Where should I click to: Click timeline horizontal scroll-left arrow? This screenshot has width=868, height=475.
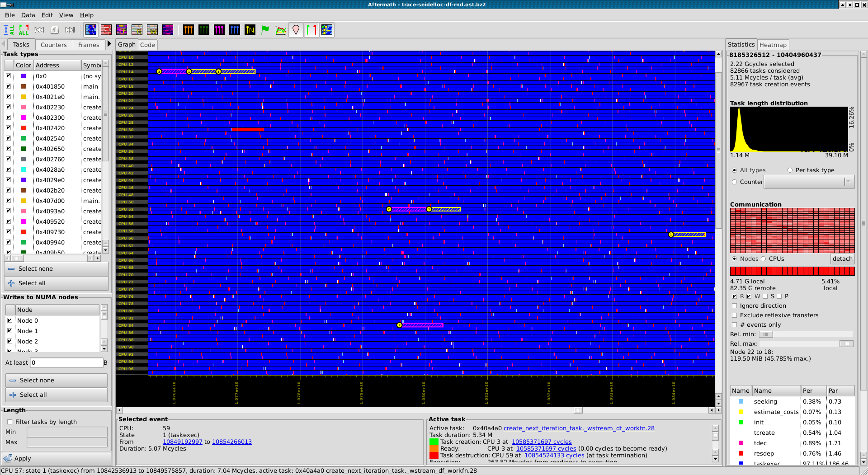(x=119, y=410)
